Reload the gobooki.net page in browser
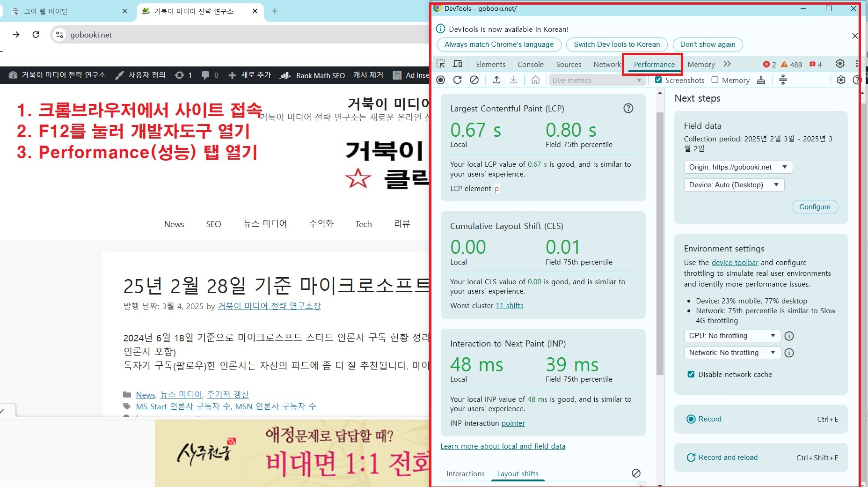 (36, 35)
